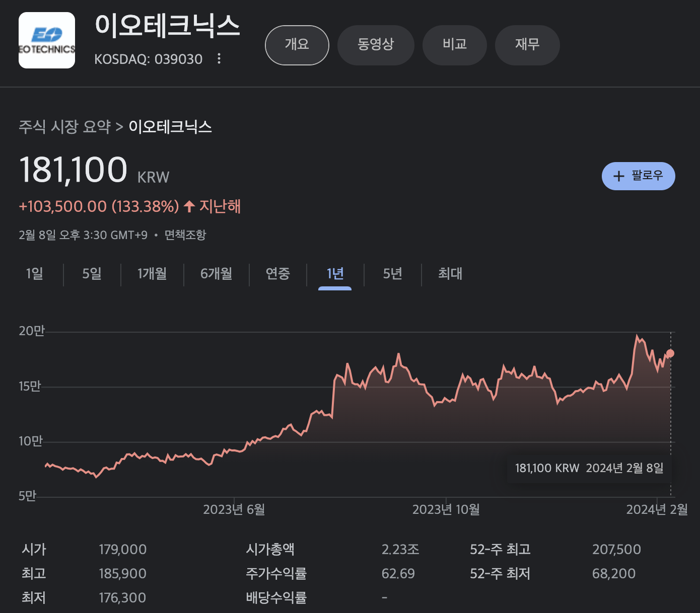This screenshot has height=613, width=700.
Task: Click the 최고 value 185,900
Action: (123, 574)
